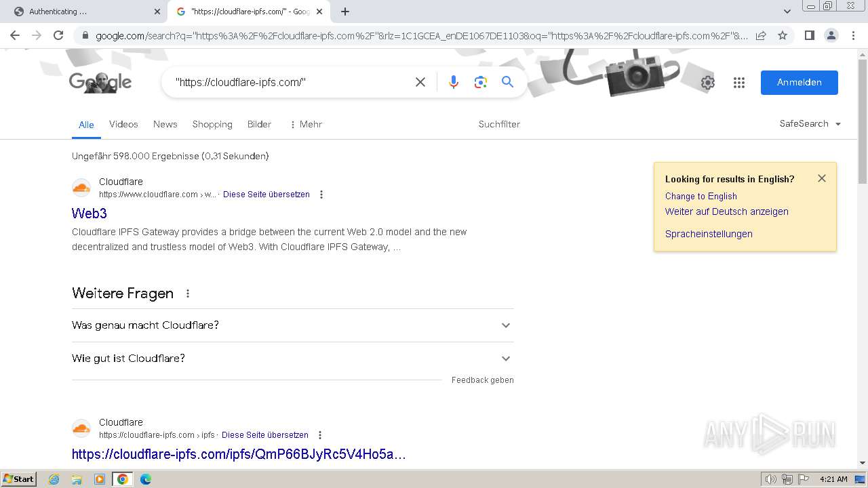Screen dimensions: 868x488
Task: Submit search with magnifier icon
Action: (507, 82)
